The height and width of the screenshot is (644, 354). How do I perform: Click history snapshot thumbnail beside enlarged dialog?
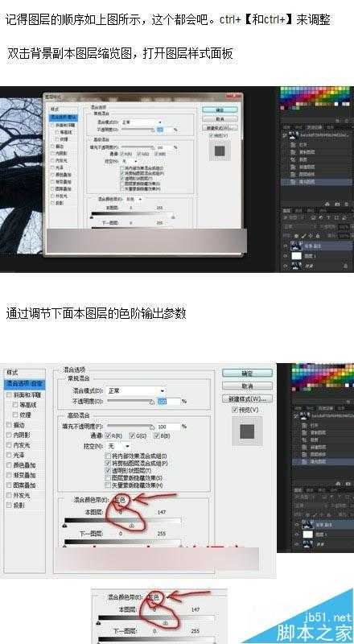(305, 416)
